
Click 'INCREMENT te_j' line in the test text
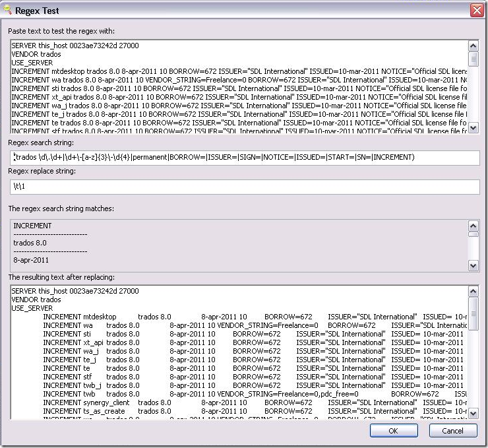point(239,114)
